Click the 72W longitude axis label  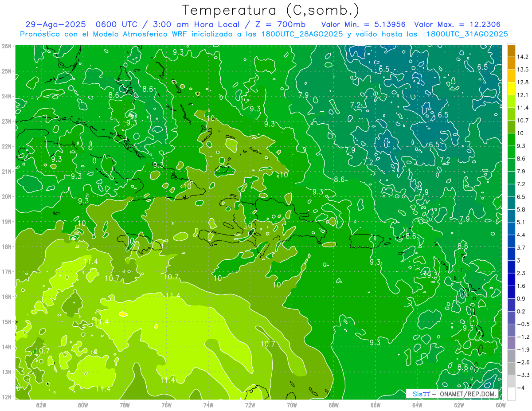250,405
